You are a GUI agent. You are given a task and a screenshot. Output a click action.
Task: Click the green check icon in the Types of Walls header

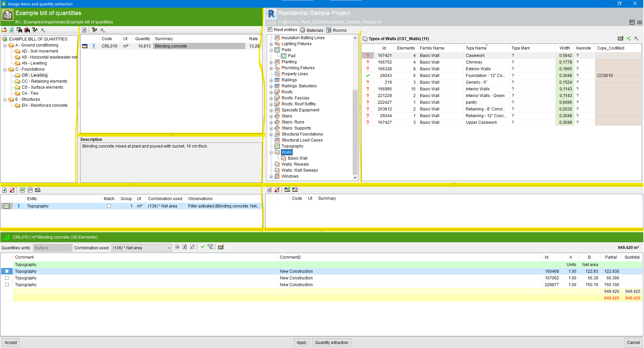click(x=629, y=38)
